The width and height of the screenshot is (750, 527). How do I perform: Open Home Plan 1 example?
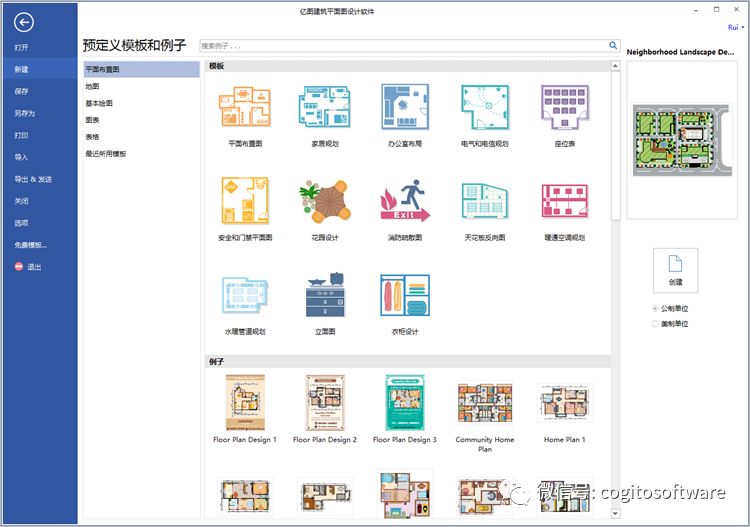564,402
